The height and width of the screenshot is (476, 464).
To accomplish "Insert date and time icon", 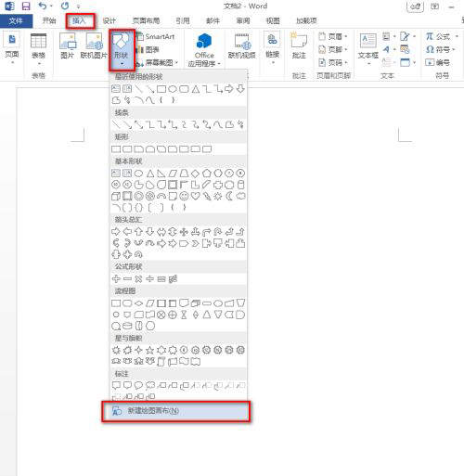I will (x=405, y=49).
